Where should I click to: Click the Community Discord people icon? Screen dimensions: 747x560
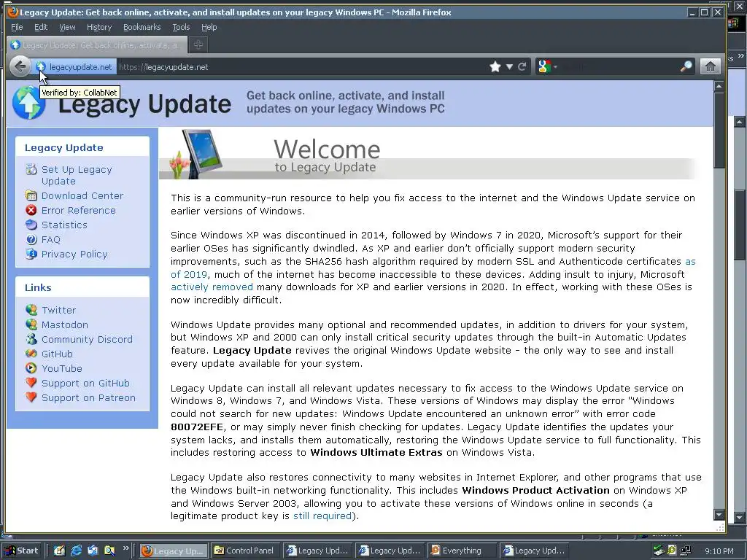pos(31,339)
